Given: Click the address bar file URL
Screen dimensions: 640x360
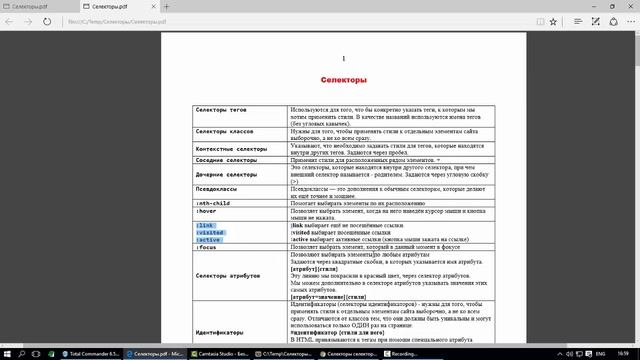Looking at the screenshot, I should [x=117, y=22].
